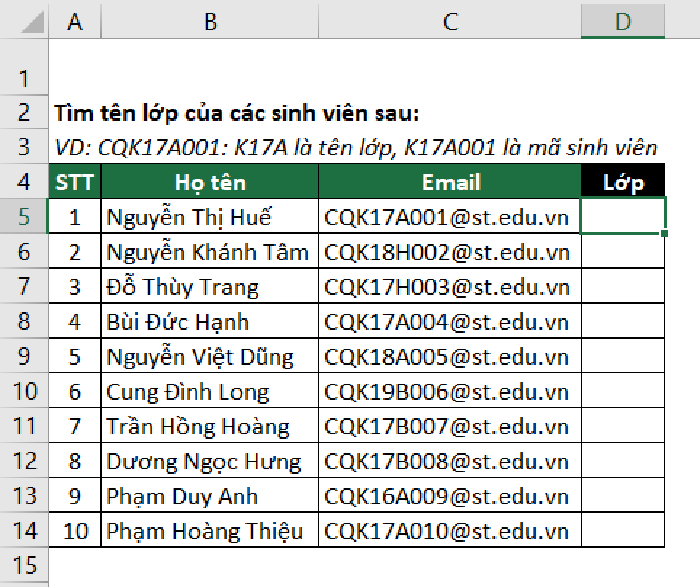Select row 13 header
The width and height of the screenshot is (700, 587).
(x=24, y=495)
